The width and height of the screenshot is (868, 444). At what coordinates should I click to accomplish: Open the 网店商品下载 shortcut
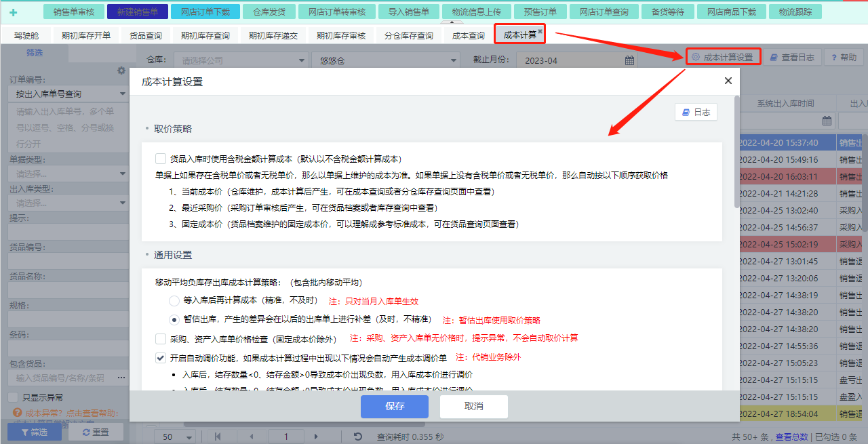pyautogui.click(x=732, y=12)
